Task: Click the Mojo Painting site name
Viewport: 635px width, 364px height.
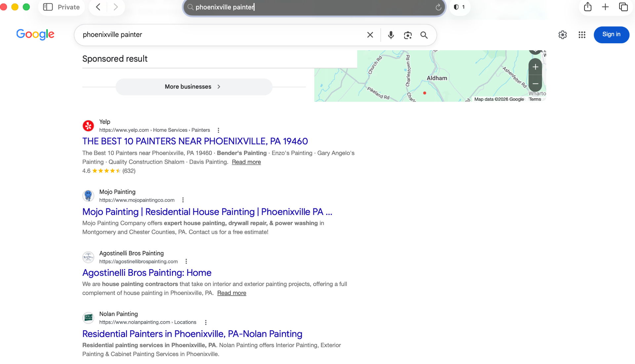Action: pyautogui.click(x=117, y=192)
